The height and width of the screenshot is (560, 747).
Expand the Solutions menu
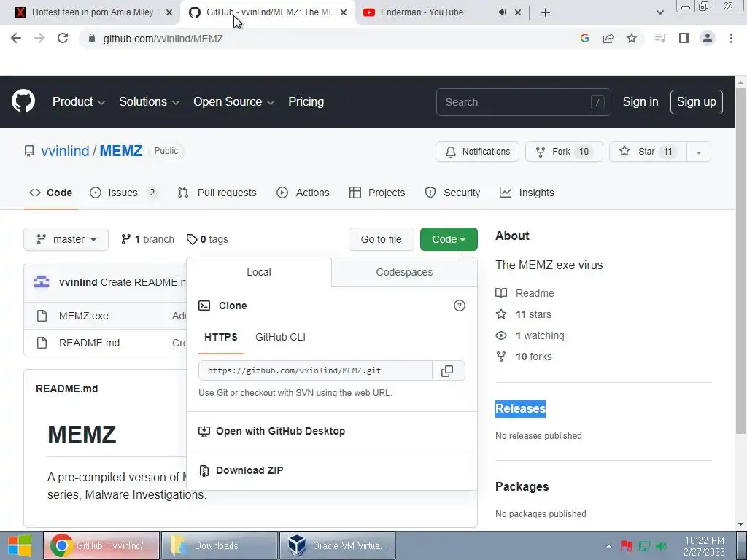point(149,101)
